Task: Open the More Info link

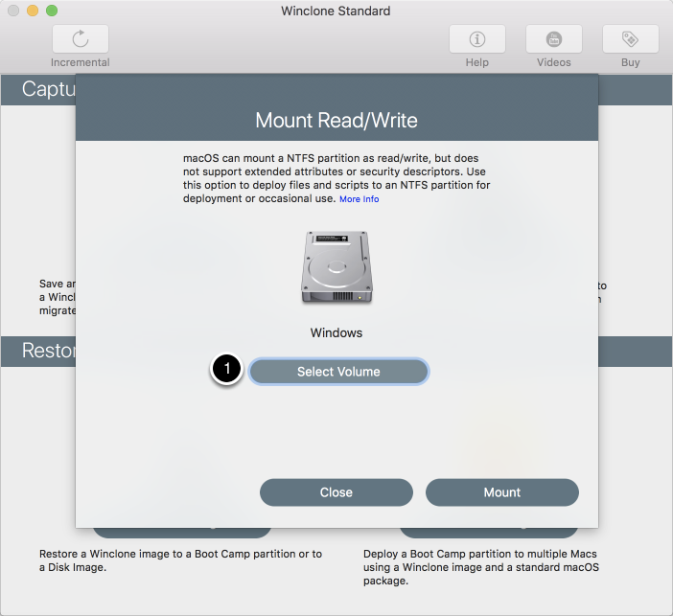Action: [359, 199]
